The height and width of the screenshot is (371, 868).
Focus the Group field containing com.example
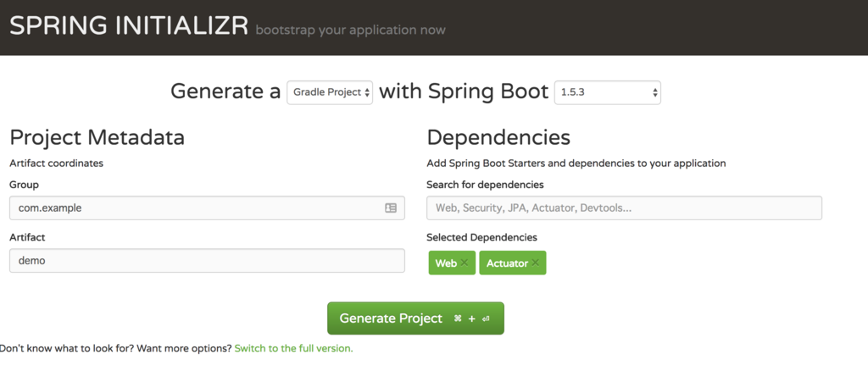[x=195, y=208]
